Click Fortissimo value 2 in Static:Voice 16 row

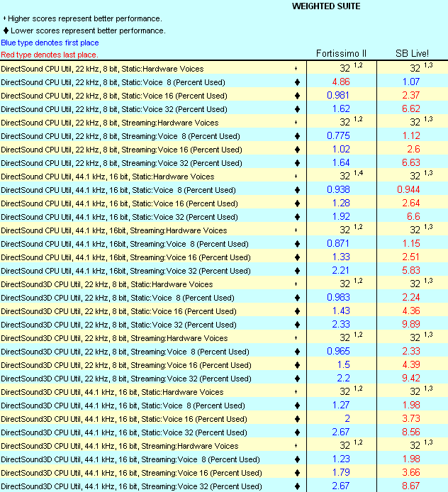347,419
